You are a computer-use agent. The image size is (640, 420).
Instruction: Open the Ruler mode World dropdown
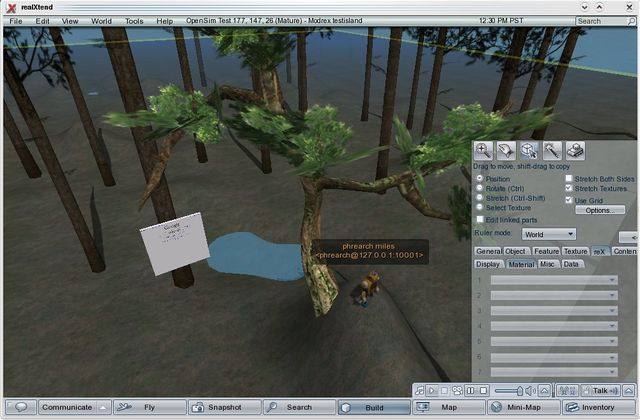pos(549,233)
